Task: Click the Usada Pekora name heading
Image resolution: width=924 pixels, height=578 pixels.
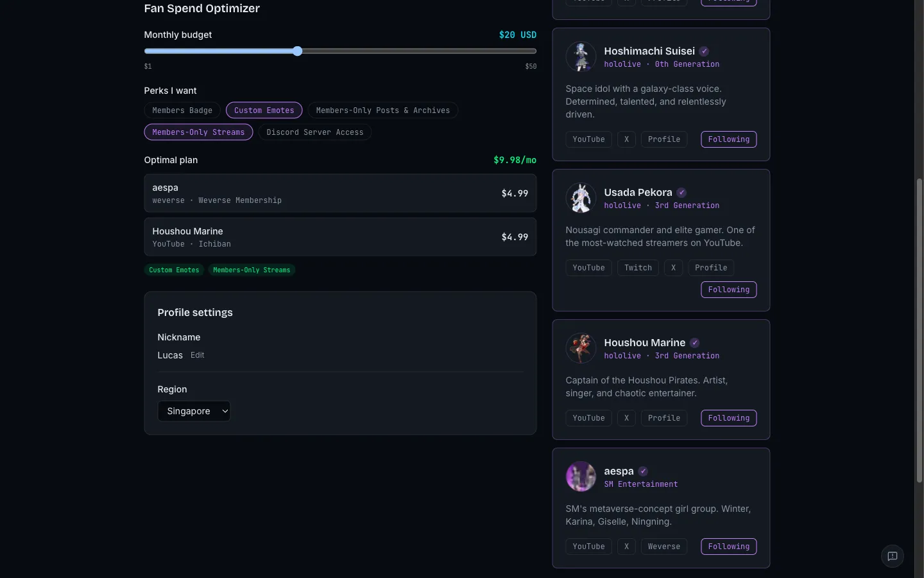Action: (638, 193)
